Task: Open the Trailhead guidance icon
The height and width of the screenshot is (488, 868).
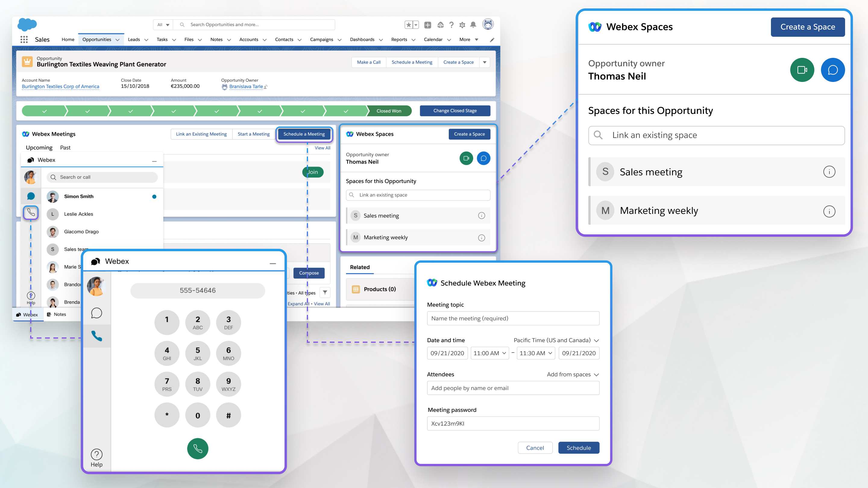Action: click(x=440, y=25)
